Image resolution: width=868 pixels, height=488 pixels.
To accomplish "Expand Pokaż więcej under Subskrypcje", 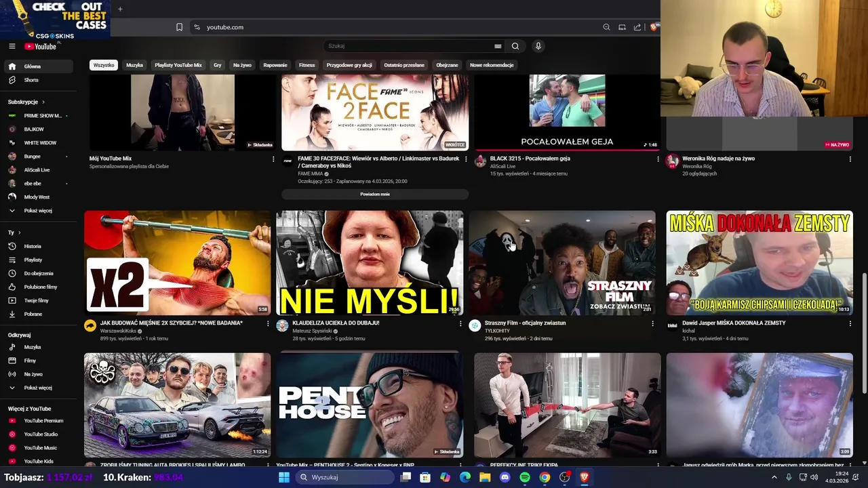I will [38, 210].
